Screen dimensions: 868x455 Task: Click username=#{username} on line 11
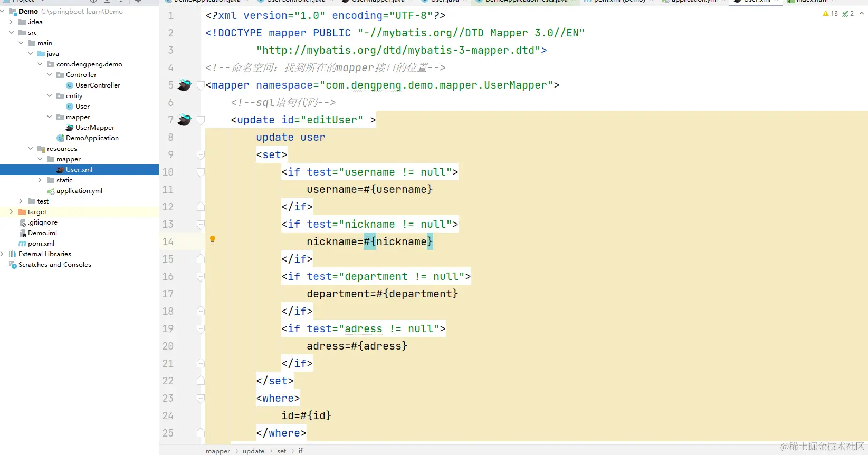pyautogui.click(x=369, y=189)
